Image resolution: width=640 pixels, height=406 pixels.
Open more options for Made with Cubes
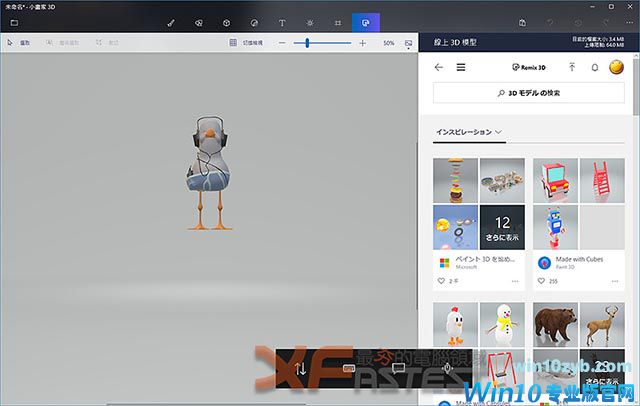(x=615, y=281)
